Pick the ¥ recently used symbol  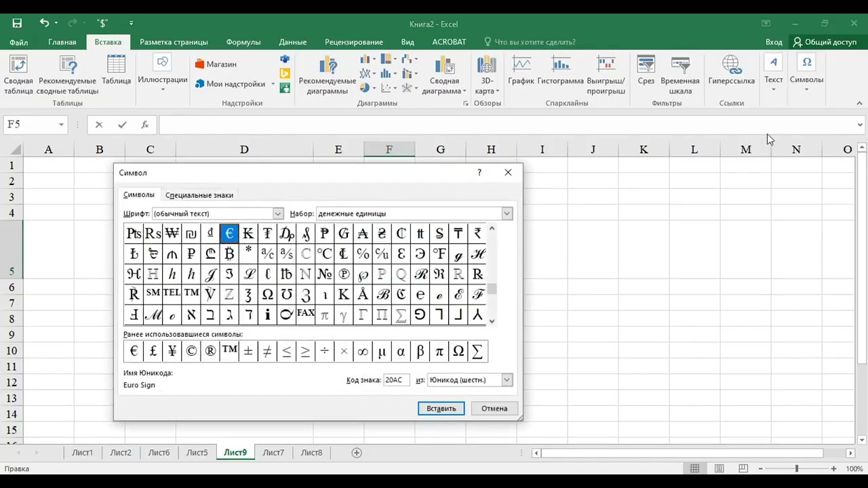tap(172, 351)
